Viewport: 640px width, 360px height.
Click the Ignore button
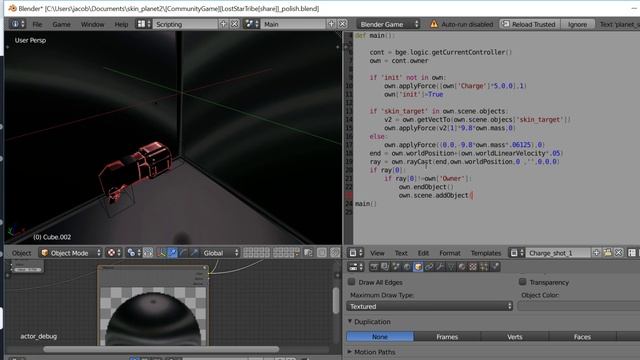click(577, 24)
